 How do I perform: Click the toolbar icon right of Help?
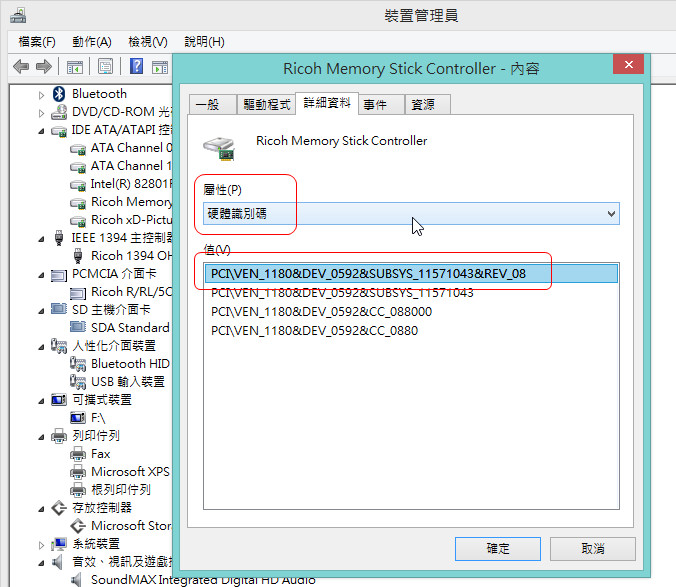[160, 67]
